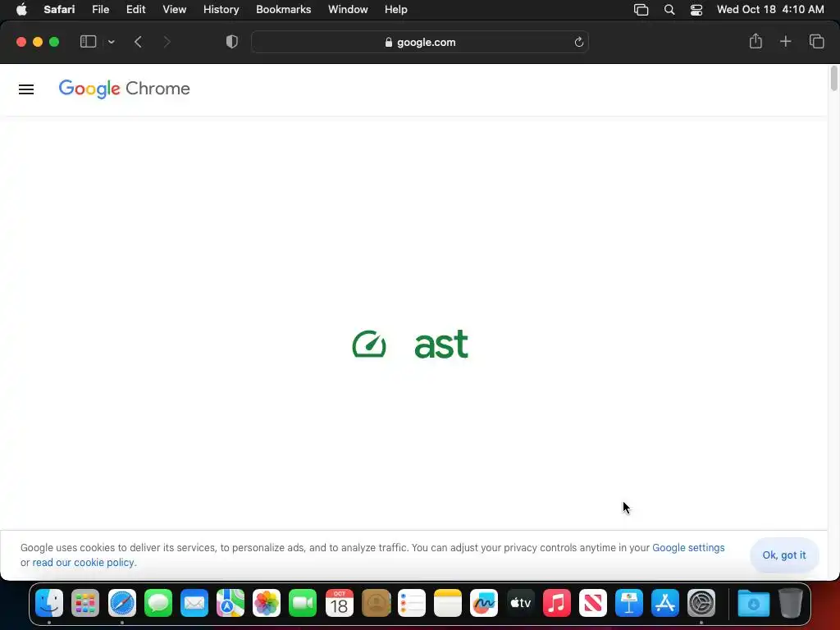Add a new tab with plus icon
Screen dimensions: 840x630
click(785, 41)
